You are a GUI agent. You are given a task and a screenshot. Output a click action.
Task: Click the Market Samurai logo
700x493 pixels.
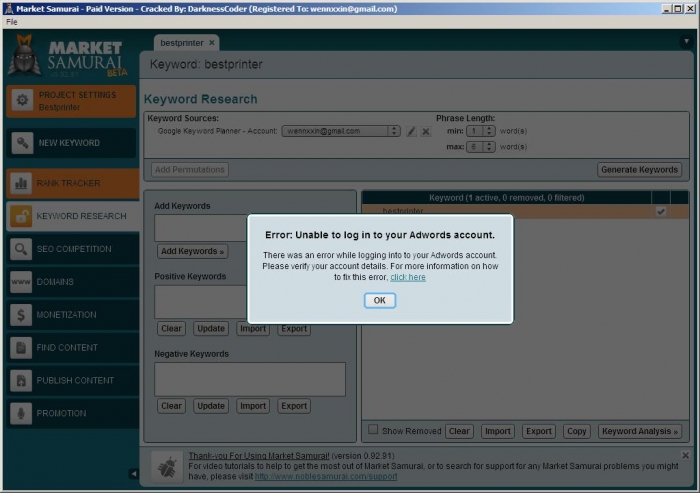68,57
